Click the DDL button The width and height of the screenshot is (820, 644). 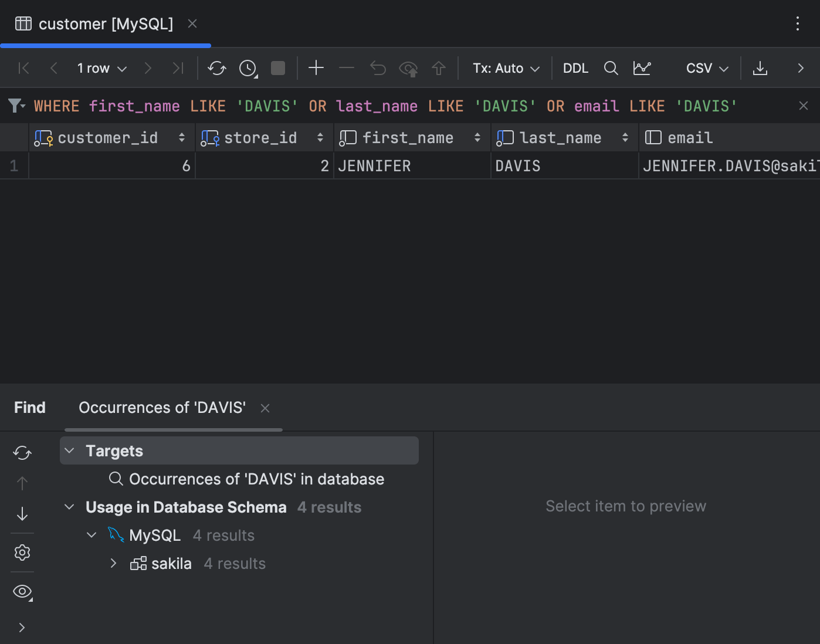pyautogui.click(x=575, y=68)
